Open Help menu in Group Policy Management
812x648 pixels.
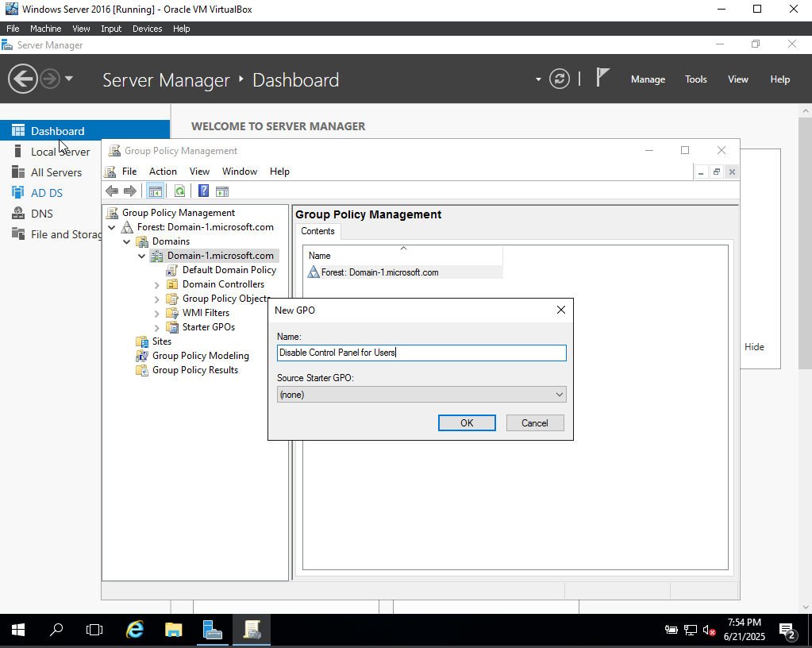[279, 172]
